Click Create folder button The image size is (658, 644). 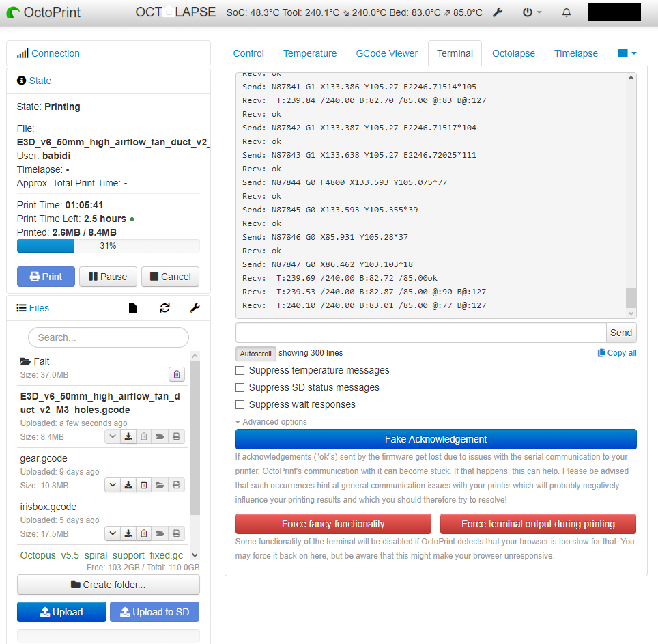[109, 585]
